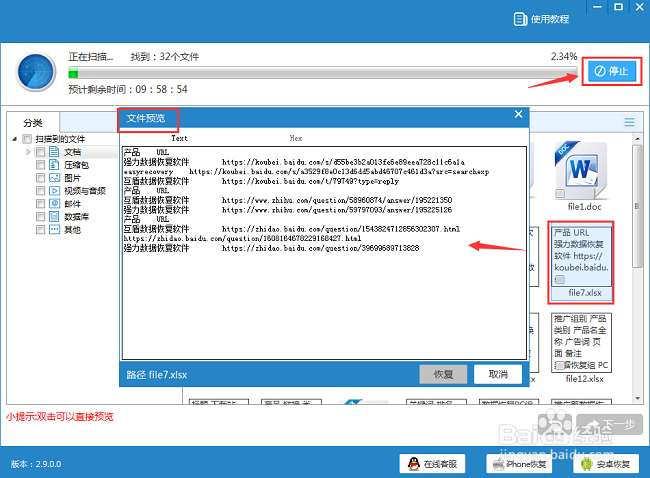Click the file1.doc file name
Image resolution: width=650 pixels, height=478 pixels.
point(585,206)
